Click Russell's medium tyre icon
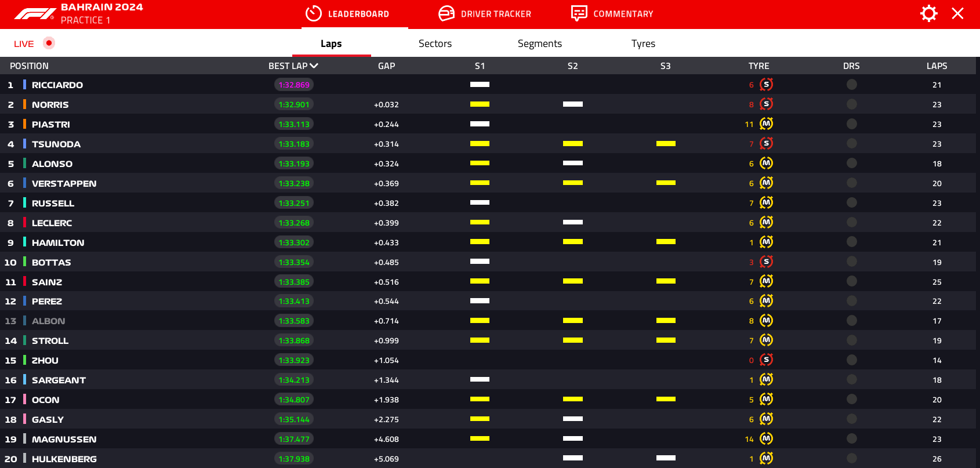980x468 pixels. tap(766, 203)
